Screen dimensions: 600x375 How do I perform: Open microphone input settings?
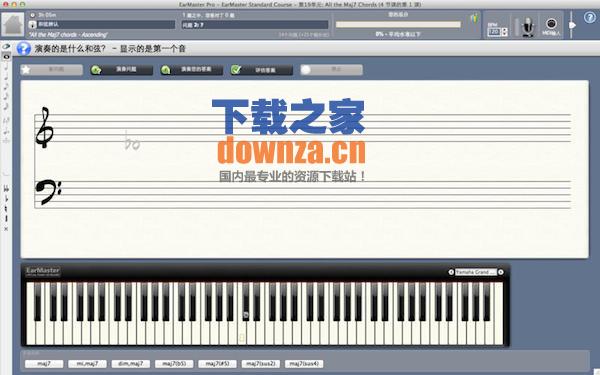(528, 26)
